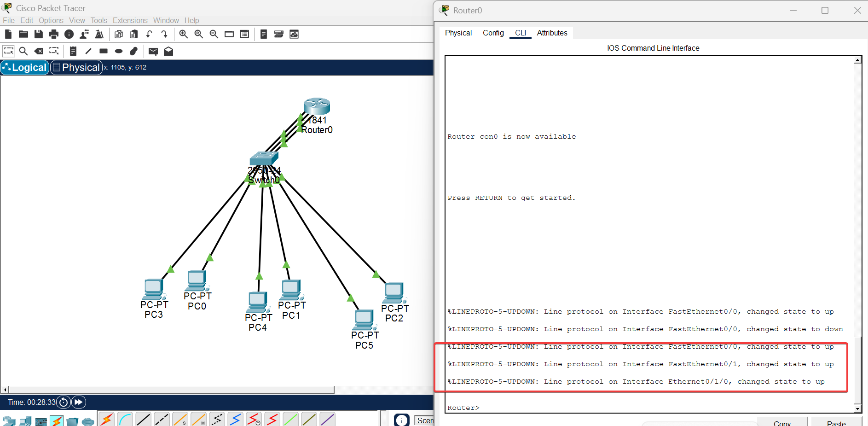Click the Router> prompt line in CLI
The height and width of the screenshot is (426, 868).
pyautogui.click(x=463, y=408)
